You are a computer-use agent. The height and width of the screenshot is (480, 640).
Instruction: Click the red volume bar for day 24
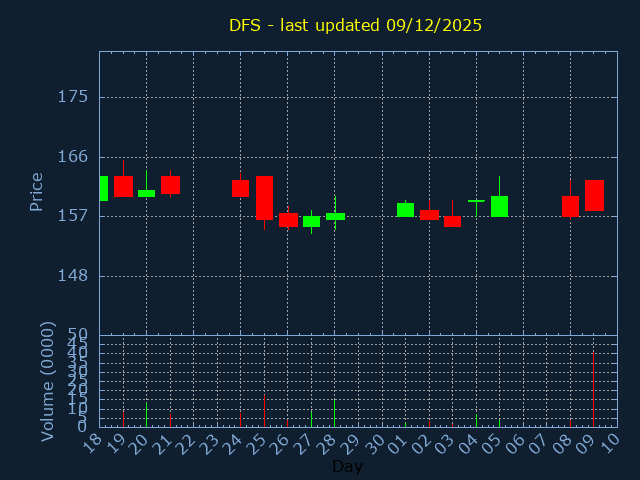[240, 420]
